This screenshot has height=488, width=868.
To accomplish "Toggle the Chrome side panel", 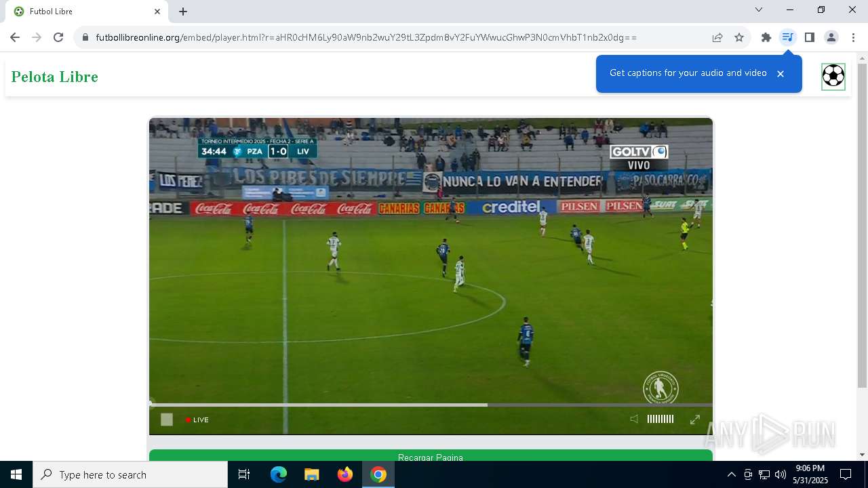I will (x=810, y=37).
